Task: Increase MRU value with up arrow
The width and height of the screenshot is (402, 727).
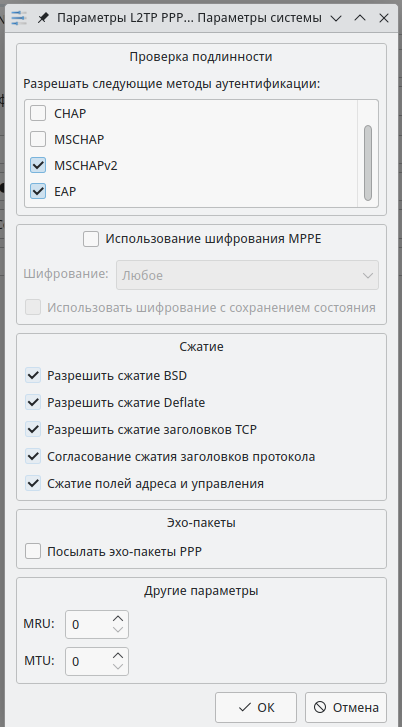Action: [118, 619]
